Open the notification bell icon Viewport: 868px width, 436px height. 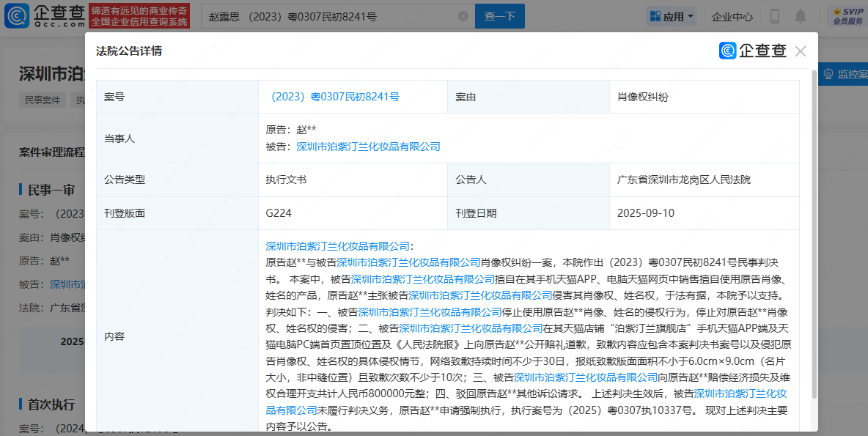pyautogui.click(x=801, y=17)
